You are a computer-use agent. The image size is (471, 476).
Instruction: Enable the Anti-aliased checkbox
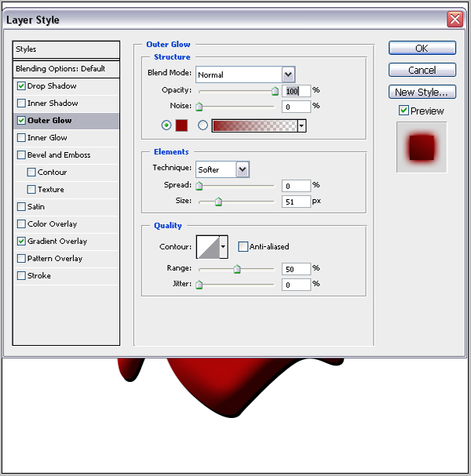243,246
